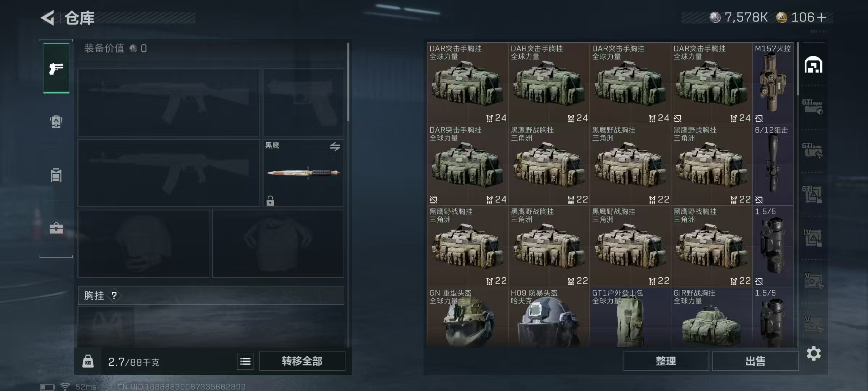Select the main warehouse home icon on the right sidebar
This screenshot has width=868, height=391.
coord(813,65)
